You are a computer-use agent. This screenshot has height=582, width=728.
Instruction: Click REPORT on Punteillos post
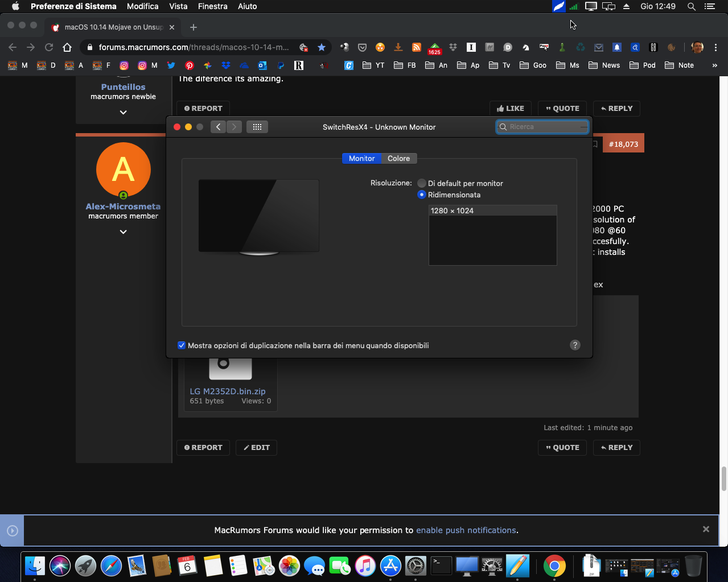(x=203, y=108)
